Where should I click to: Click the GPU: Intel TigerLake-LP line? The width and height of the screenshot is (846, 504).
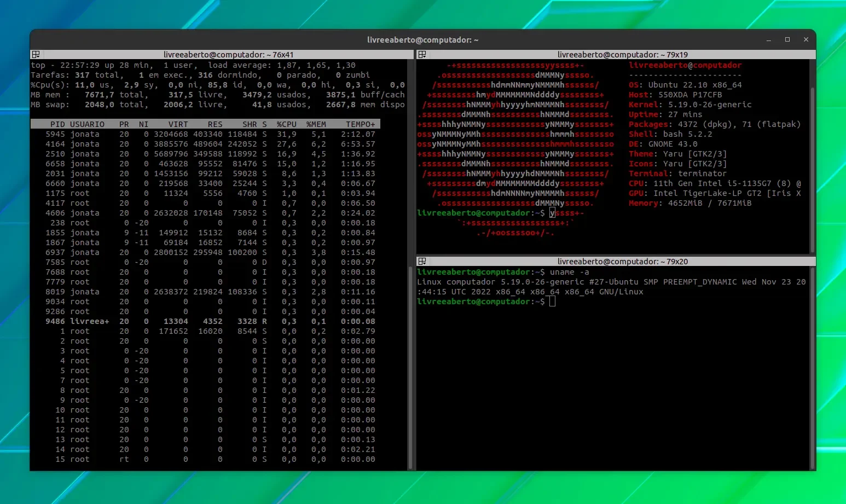(715, 193)
